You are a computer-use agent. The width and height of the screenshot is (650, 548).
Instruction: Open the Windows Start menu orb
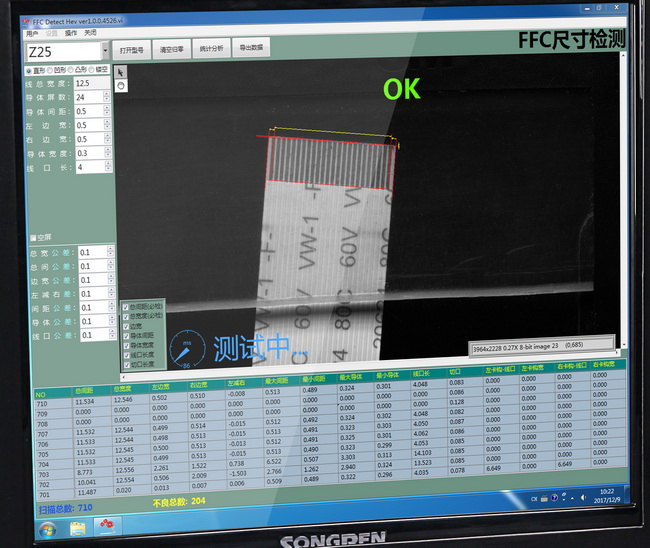[48, 530]
